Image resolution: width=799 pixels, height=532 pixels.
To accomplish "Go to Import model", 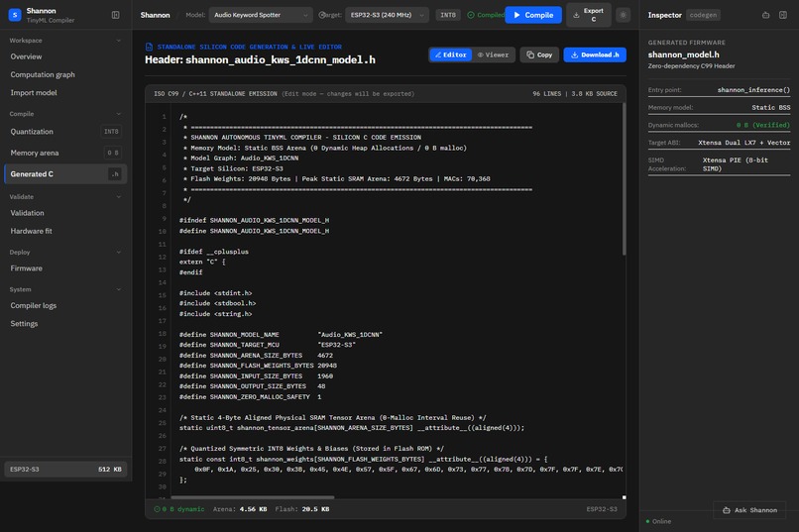I will pyautogui.click(x=65, y=93).
